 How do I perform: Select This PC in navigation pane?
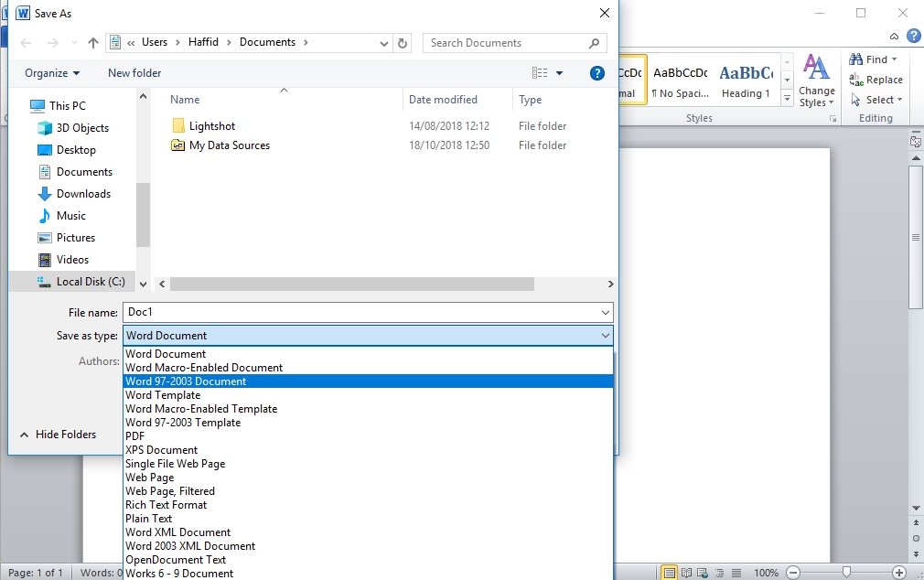pyautogui.click(x=67, y=106)
